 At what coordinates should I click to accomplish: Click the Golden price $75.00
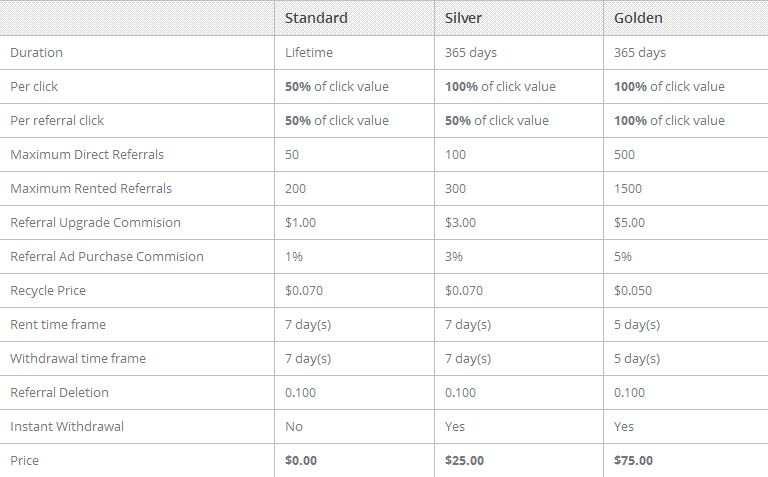[x=633, y=460]
